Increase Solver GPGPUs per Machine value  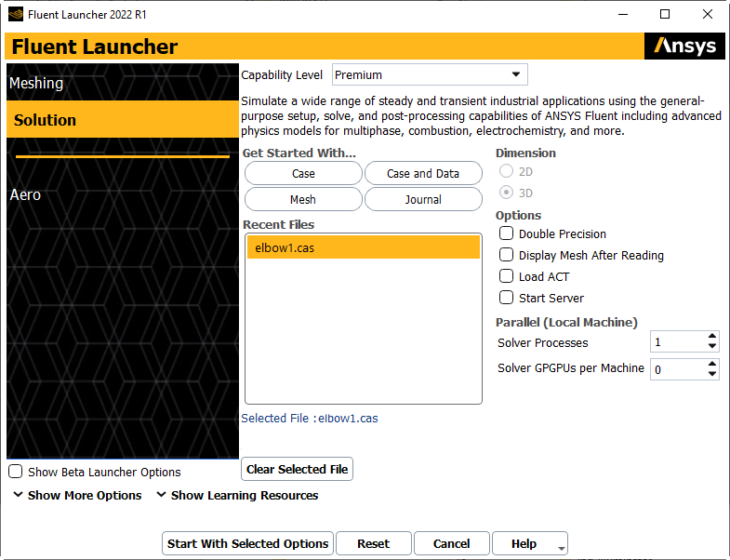point(711,364)
